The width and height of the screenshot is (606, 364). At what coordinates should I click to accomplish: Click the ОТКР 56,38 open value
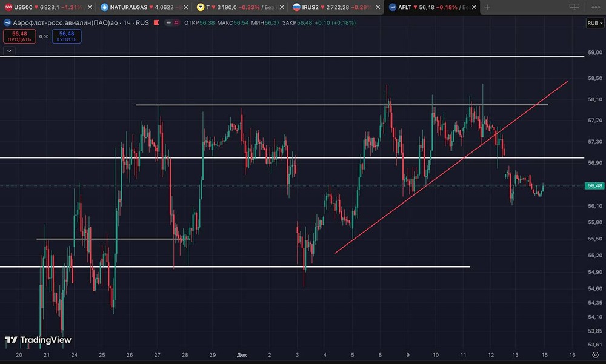[199, 23]
